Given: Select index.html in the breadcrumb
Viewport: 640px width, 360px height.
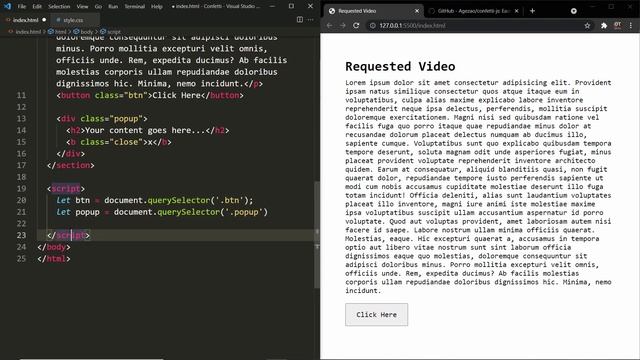Looking at the screenshot, I should [28, 31].
